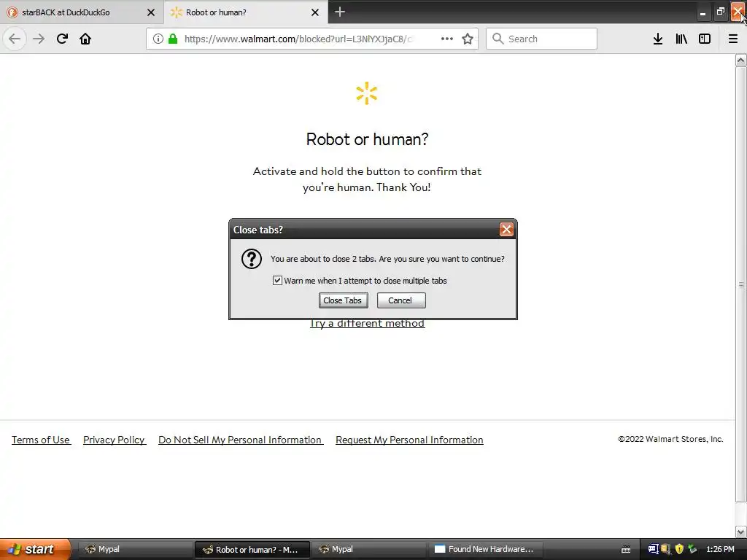Click the on-screen keyboard tray icon
The width and height of the screenshot is (747, 560).
click(626, 550)
